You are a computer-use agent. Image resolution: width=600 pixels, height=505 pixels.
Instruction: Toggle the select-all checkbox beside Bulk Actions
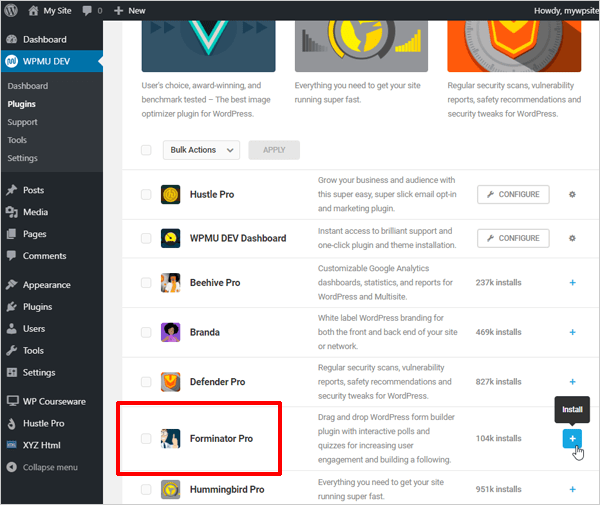pyautogui.click(x=146, y=150)
